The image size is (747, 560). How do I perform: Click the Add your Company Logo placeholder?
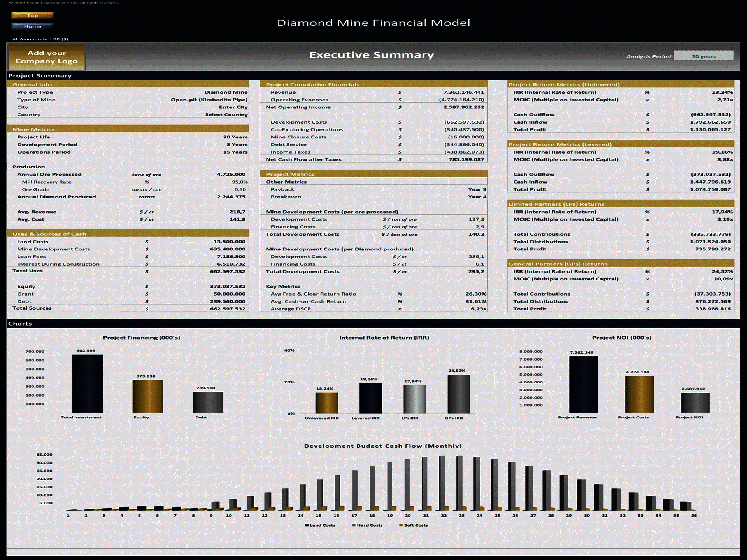point(47,57)
